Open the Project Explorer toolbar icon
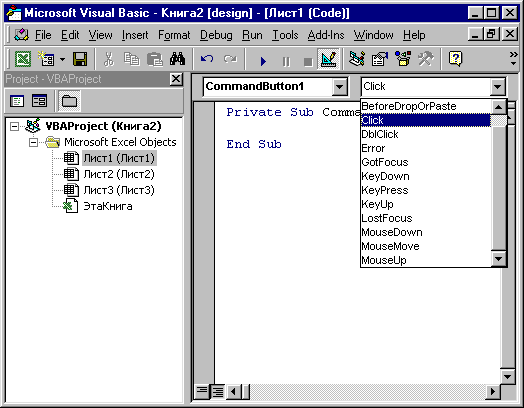The height and width of the screenshot is (408, 524). 357,59
